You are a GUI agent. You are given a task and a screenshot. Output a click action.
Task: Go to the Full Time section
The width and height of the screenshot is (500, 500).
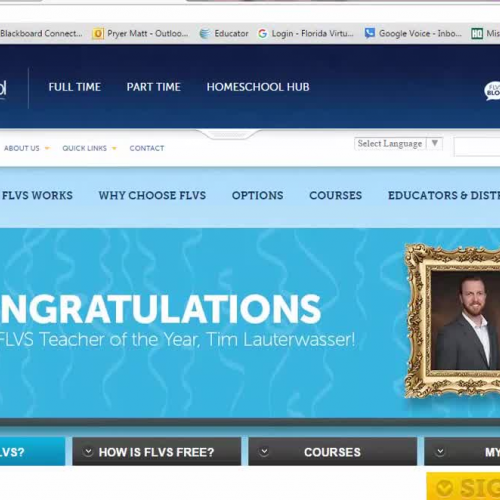click(x=75, y=87)
